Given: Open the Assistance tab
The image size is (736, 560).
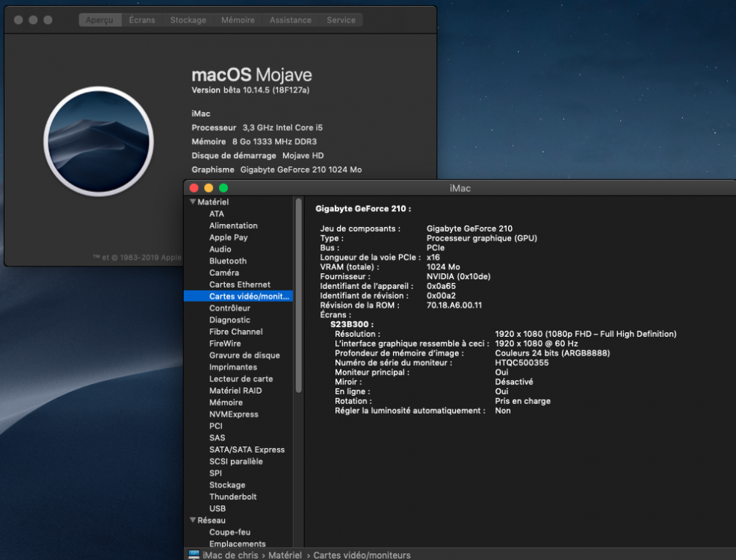Looking at the screenshot, I should click(291, 20).
